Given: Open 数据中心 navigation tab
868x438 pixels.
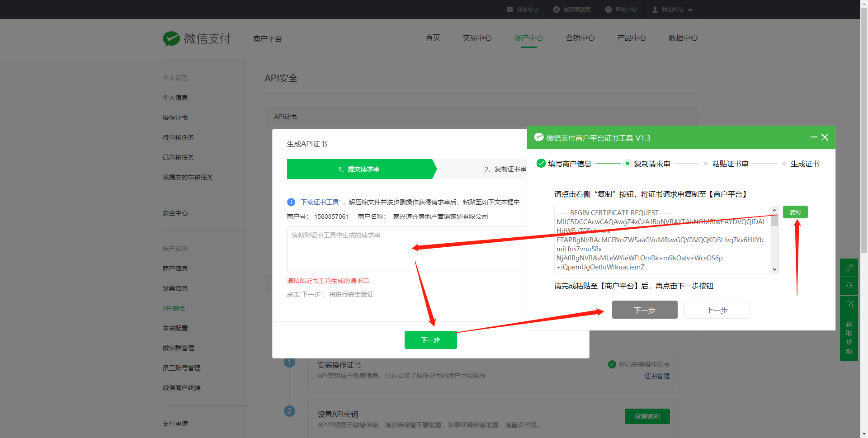Looking at the screenshot, I should [x=683, y=38].
